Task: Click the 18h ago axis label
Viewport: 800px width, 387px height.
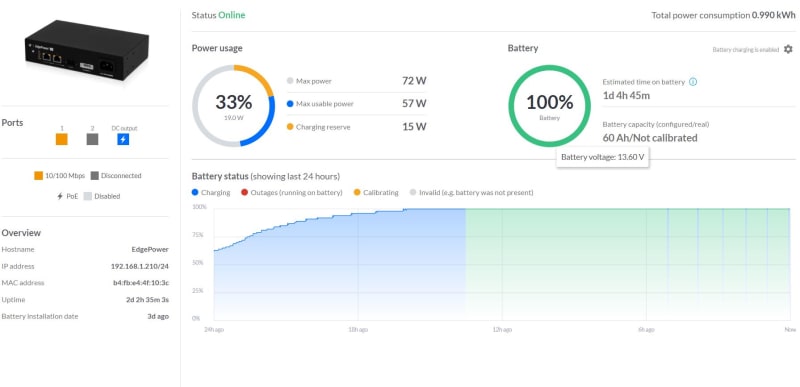Action: pyautogui.click(x=358, y=330)
